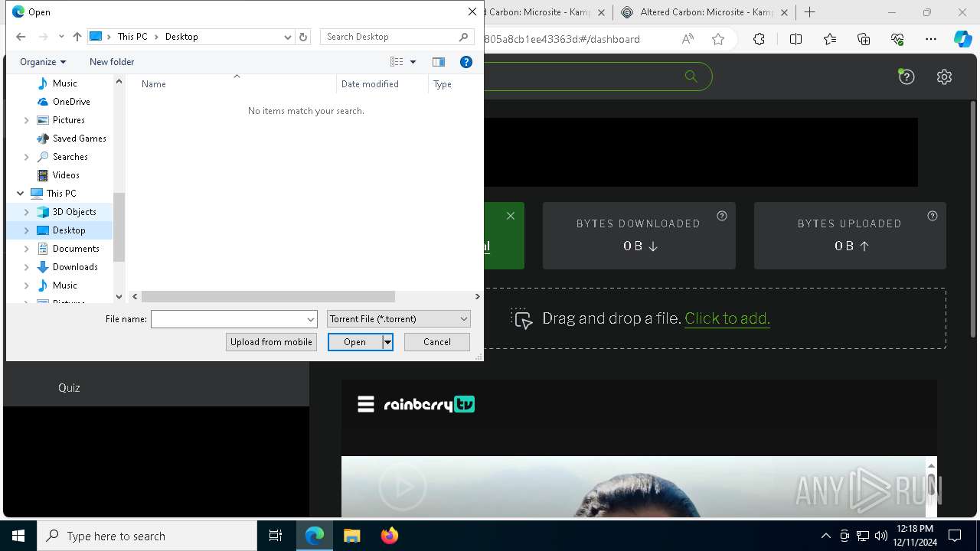The width and height of the screenshot is (980, 551).
Task: Expand the Desktop tree node
Action: [27, 230]
